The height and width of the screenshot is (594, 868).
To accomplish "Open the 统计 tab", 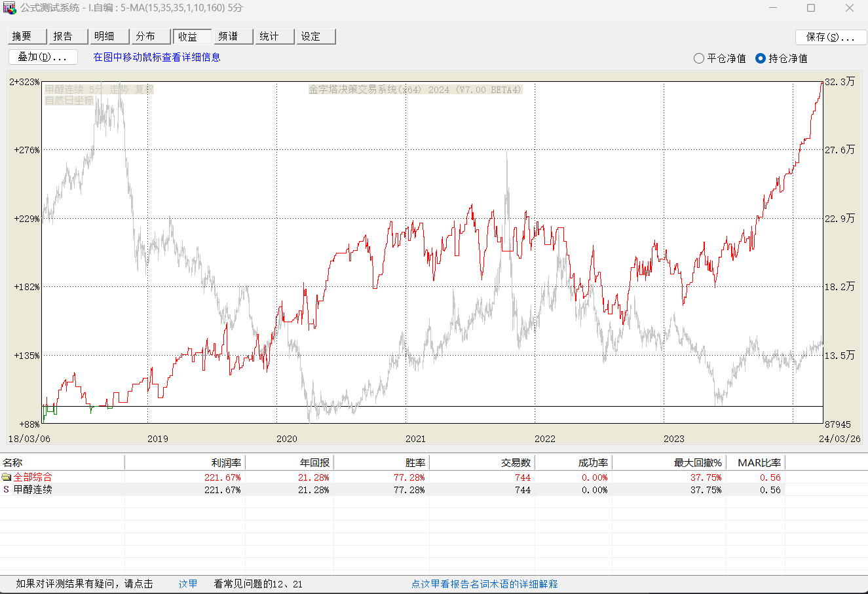I will (275, 37).
